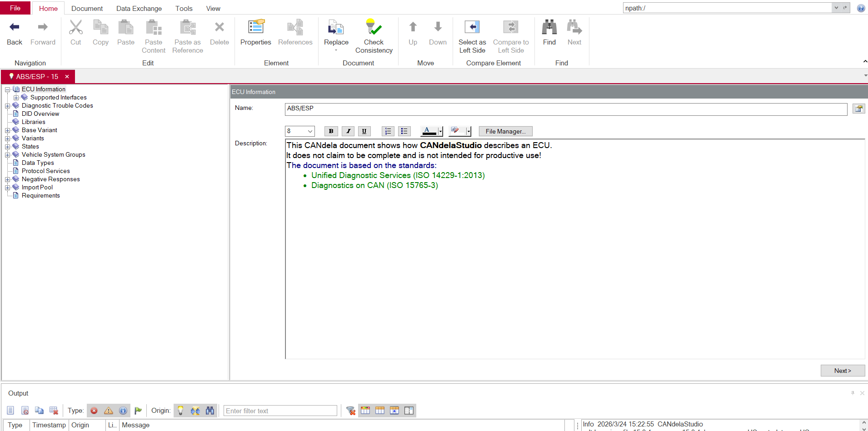868x431 pixels.
Task: Open the Replace tool
Action: point(336,35)
